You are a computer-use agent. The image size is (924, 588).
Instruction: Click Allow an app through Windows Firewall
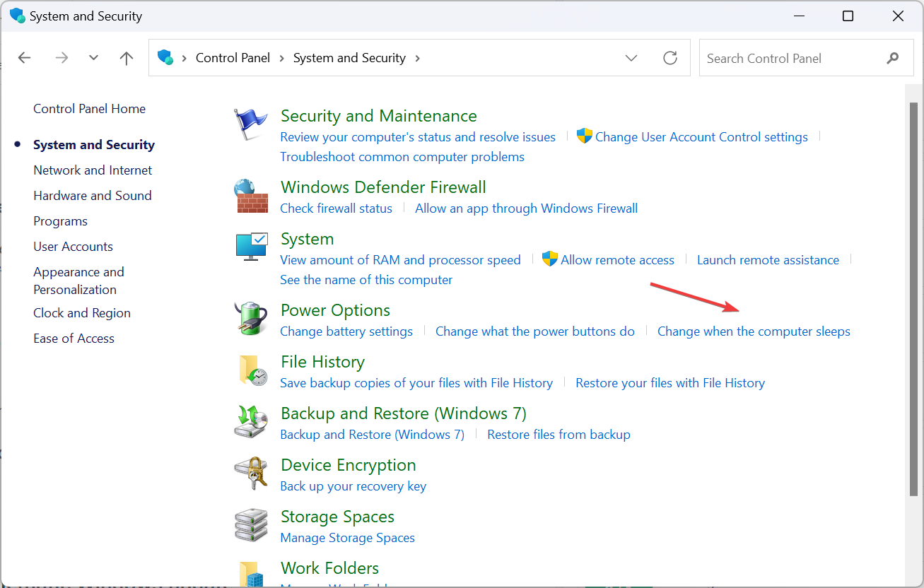coord(526,208)
